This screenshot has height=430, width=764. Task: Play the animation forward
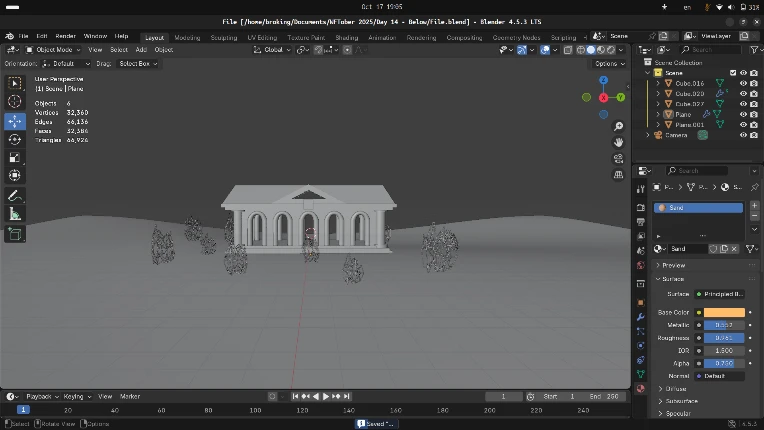326,396
